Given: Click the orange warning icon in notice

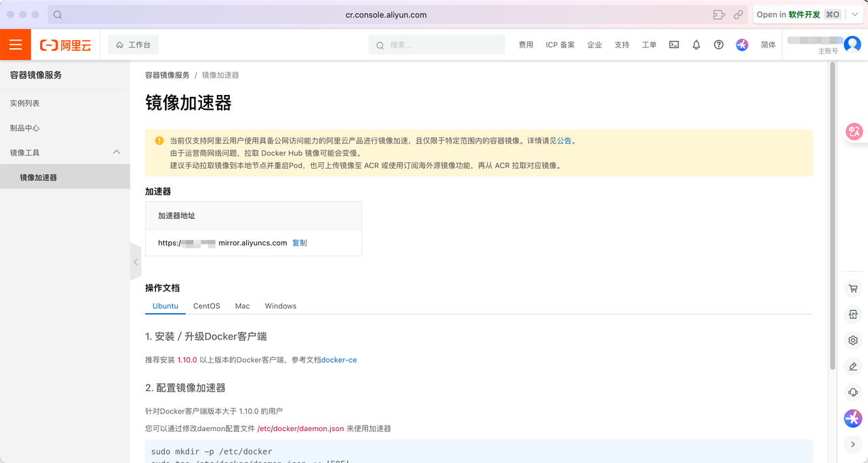Looking at the screenshot, I should 159,141.
